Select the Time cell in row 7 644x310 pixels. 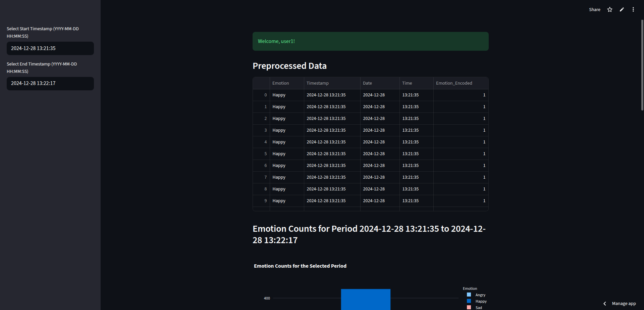417,177
